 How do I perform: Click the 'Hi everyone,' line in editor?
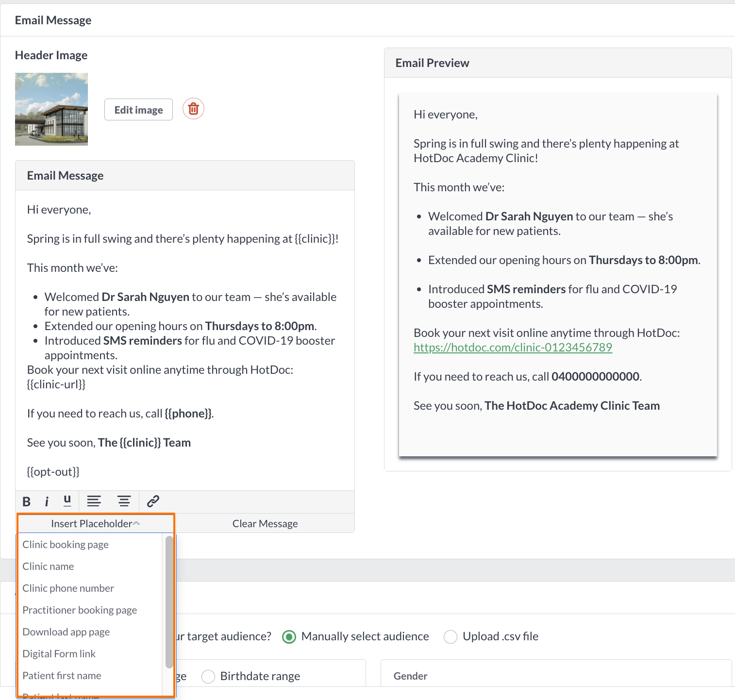tap(59, 210)
